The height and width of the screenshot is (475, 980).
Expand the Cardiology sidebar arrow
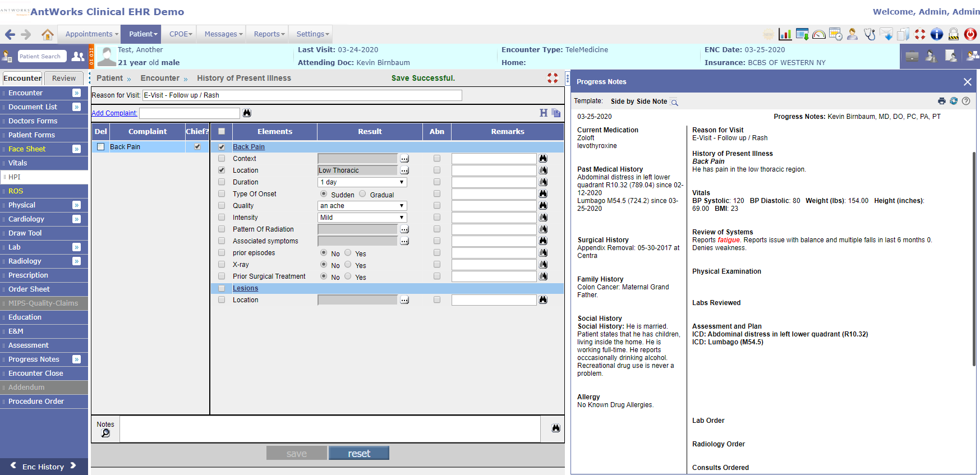pyautogui.click(x=77, y=219)
